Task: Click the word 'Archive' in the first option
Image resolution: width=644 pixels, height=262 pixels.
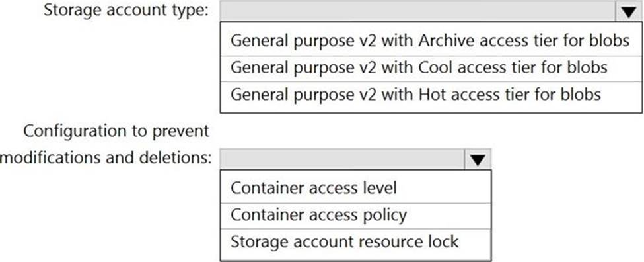Action: pos(445,41)
